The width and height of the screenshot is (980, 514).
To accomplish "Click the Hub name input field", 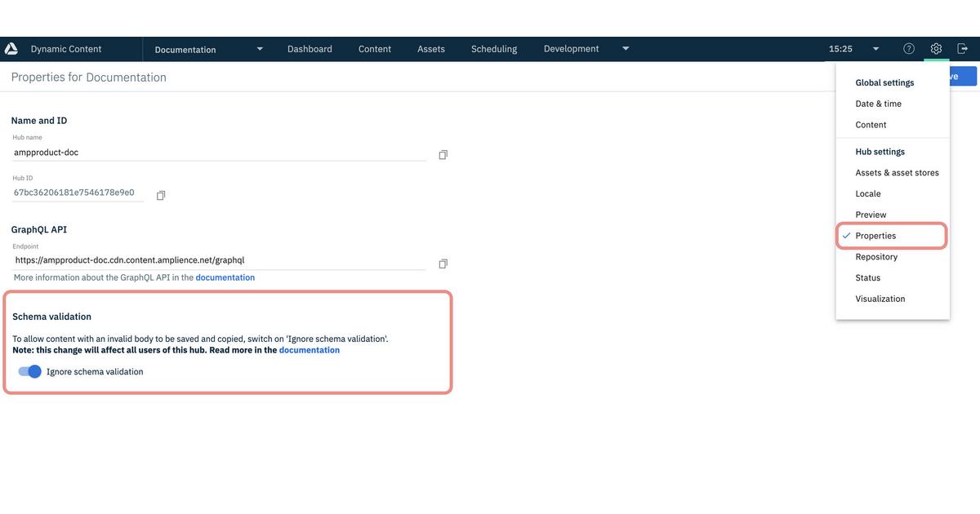I will point(219,153).
